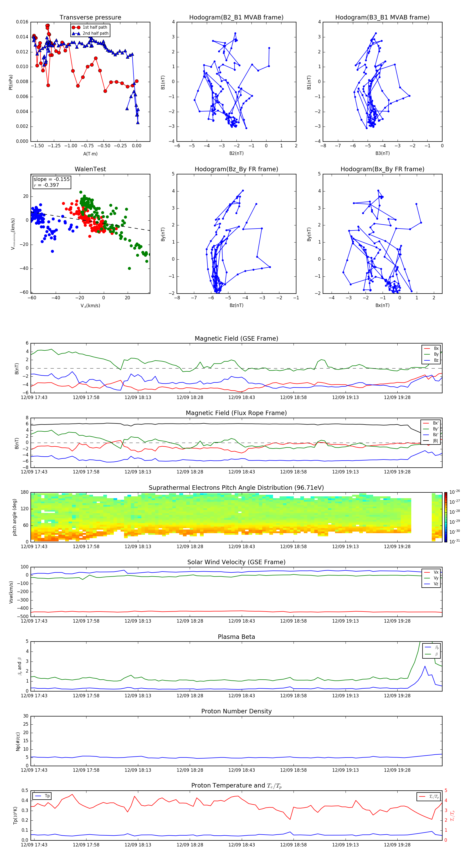
Task: Select the Bx legend entry in GSE magnetic field
Action: tap(431, 349)
